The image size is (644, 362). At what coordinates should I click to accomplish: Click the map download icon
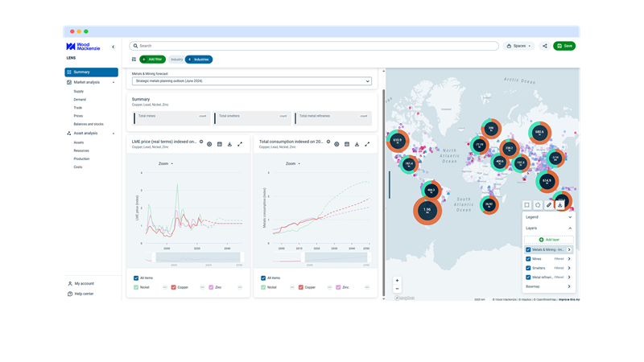click(x=559, y=205)
